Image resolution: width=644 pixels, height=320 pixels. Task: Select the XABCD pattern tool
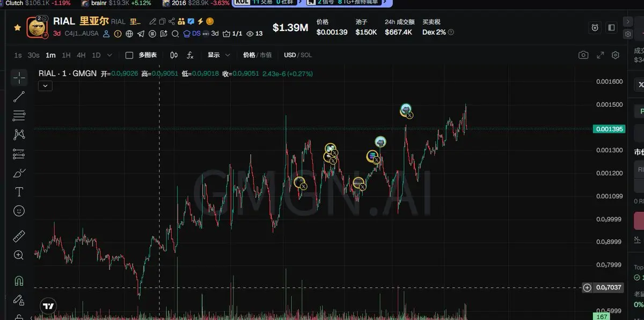point(19,135)
